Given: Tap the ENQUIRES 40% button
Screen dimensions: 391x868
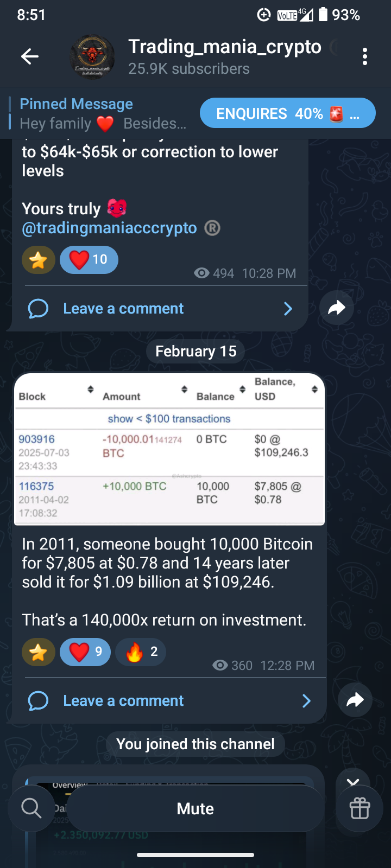Looking at the screenshot, I should point(288,113).
